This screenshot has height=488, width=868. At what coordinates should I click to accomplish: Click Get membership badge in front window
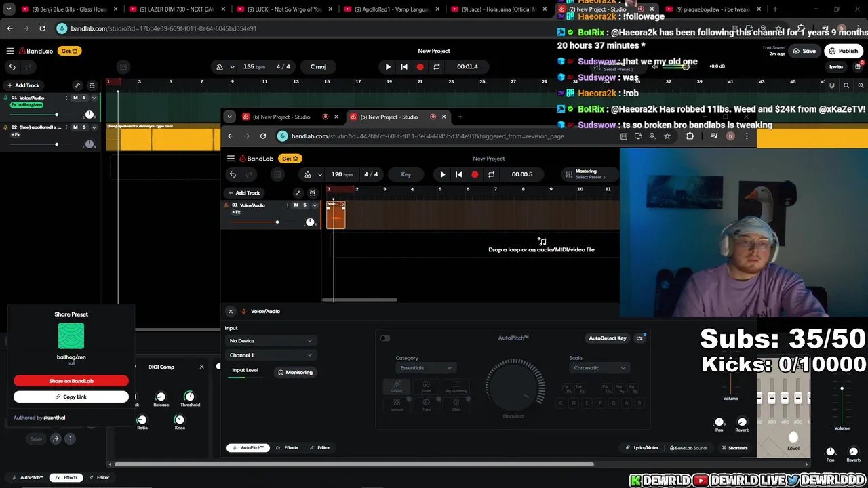click(290, 159)
